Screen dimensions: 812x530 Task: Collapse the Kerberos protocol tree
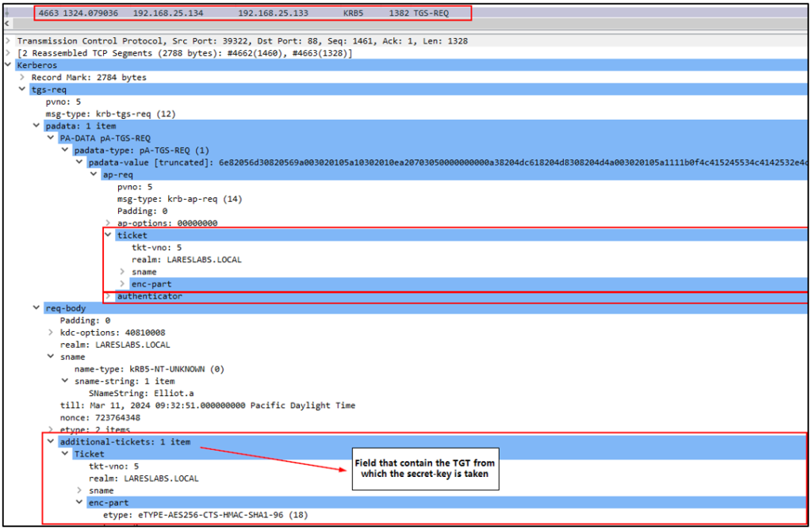(x=8, y=65)
